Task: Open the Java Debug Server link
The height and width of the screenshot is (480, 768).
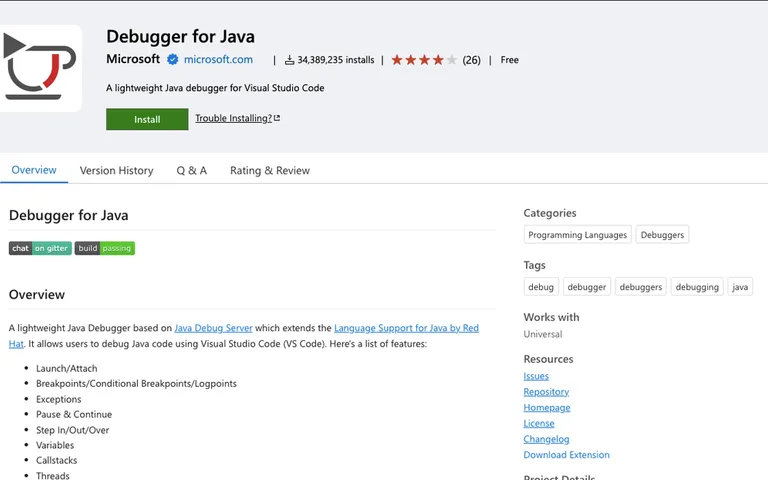Action: pos(214,328)
